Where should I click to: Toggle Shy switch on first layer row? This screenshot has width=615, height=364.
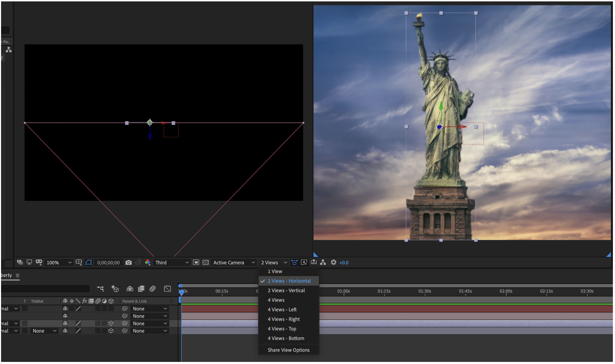65,309
